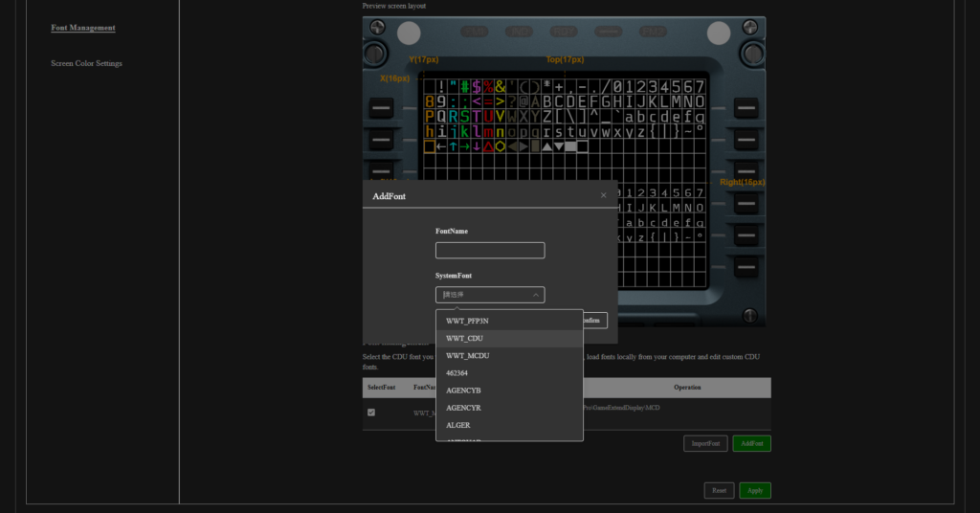Select the AGENCYB font option
The width and height of the screenshot is (980, 513).
click(509, 390)
